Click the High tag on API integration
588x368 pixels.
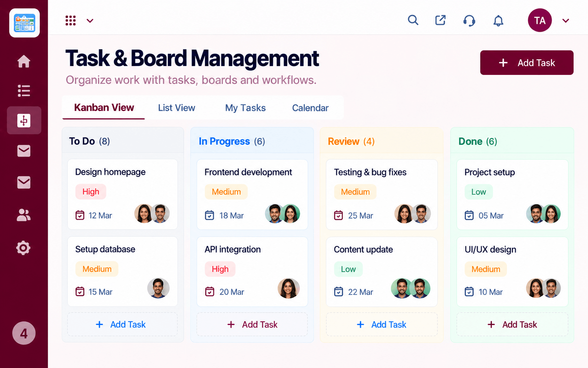[220, 269]
